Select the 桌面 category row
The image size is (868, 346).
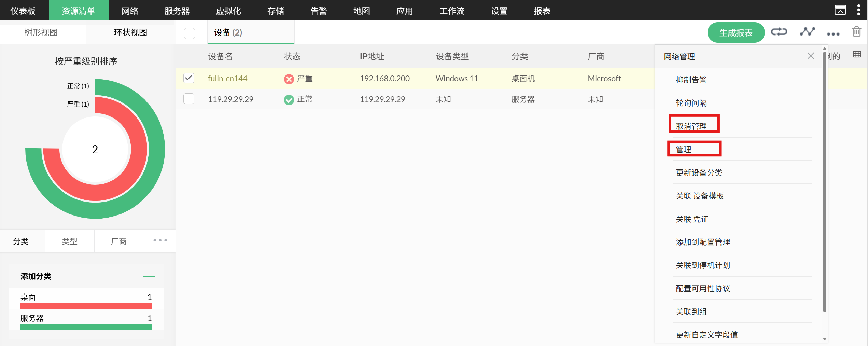tap(86, 299)
